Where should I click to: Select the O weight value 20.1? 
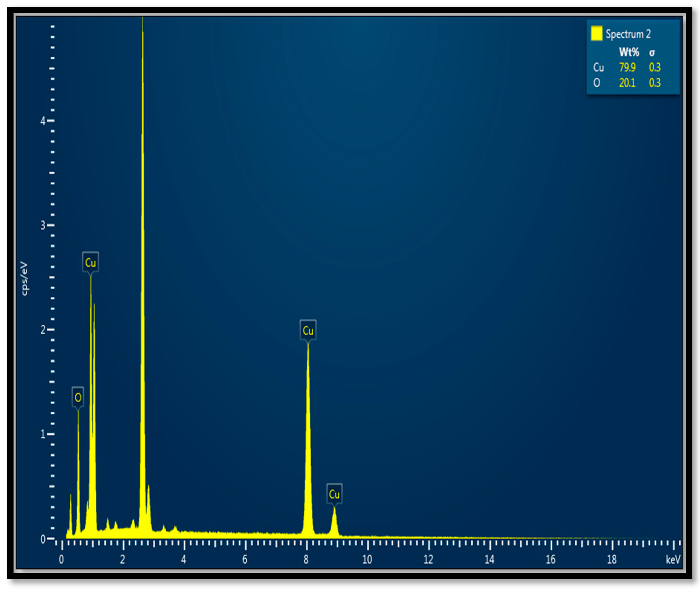click(x=627, y=83)
